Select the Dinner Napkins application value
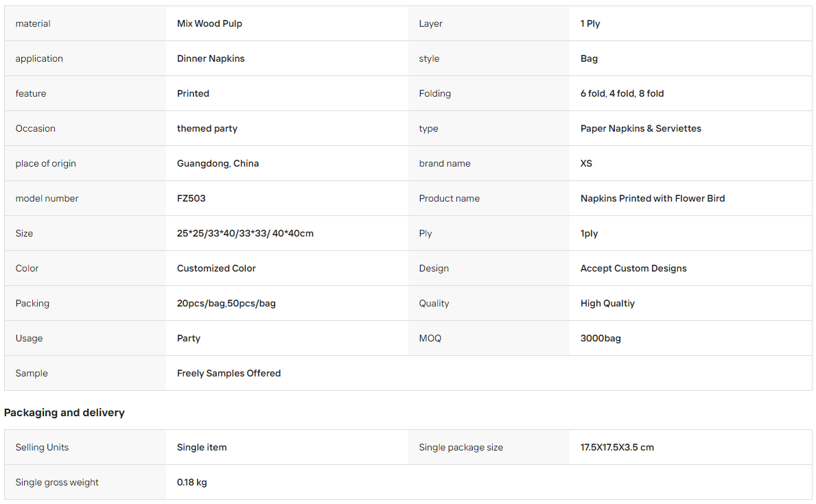 (x=210, y=58)
